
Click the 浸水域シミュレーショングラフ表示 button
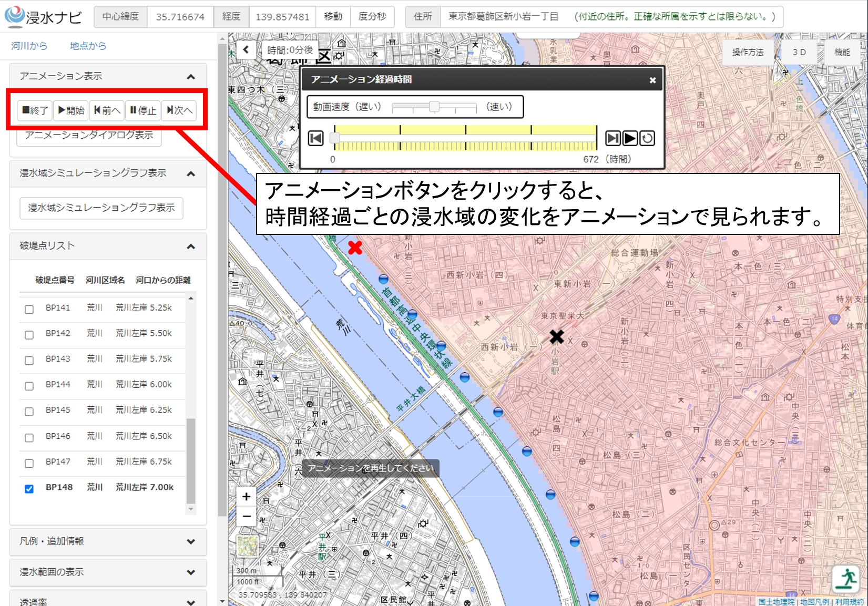(x=101, y=208)
